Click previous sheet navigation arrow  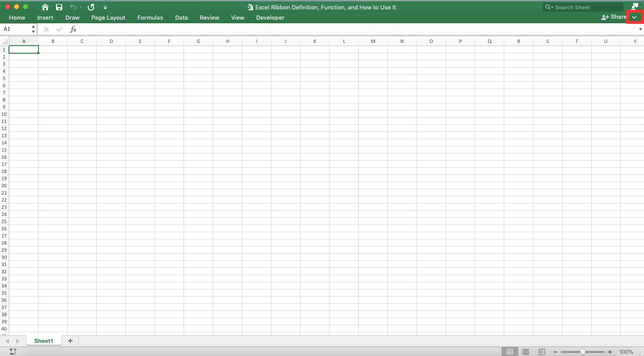8,341
